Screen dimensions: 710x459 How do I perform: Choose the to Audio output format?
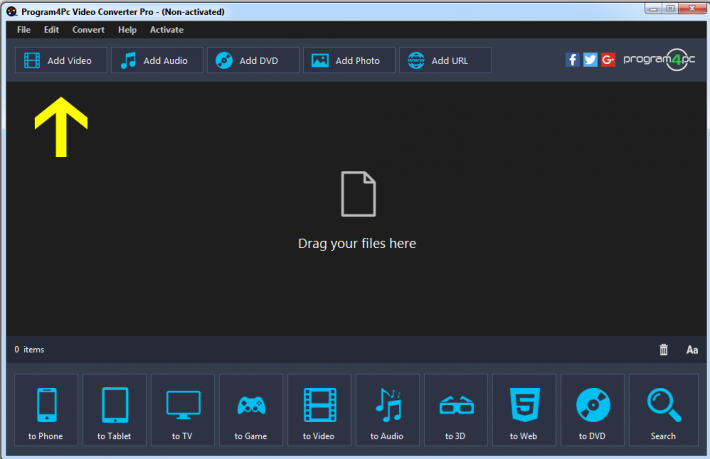click(388, 410)
